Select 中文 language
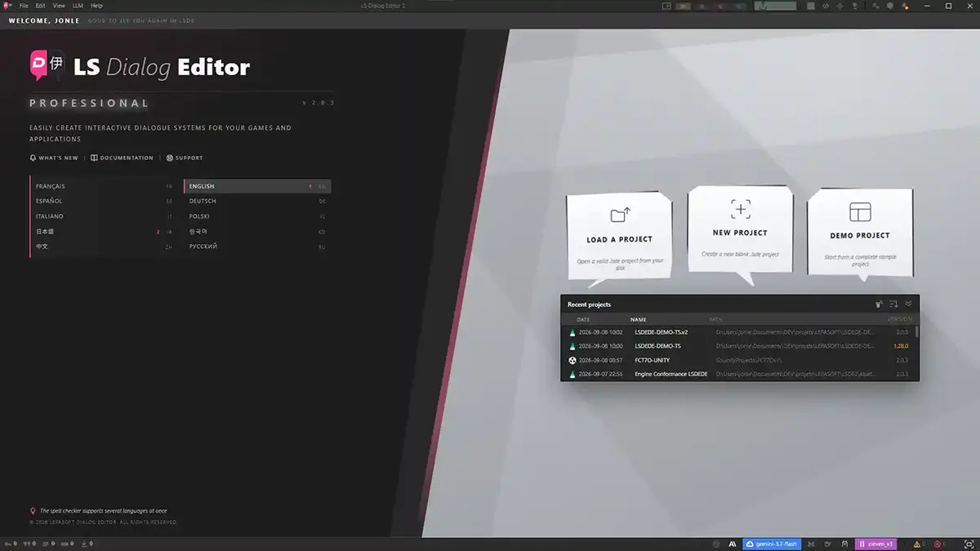 [x=104, y=247]
